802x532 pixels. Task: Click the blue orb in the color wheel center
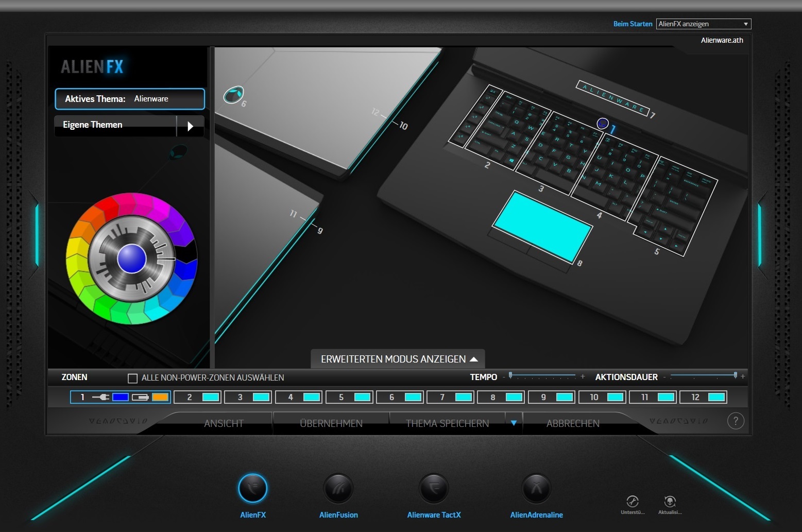pos(132,259)
